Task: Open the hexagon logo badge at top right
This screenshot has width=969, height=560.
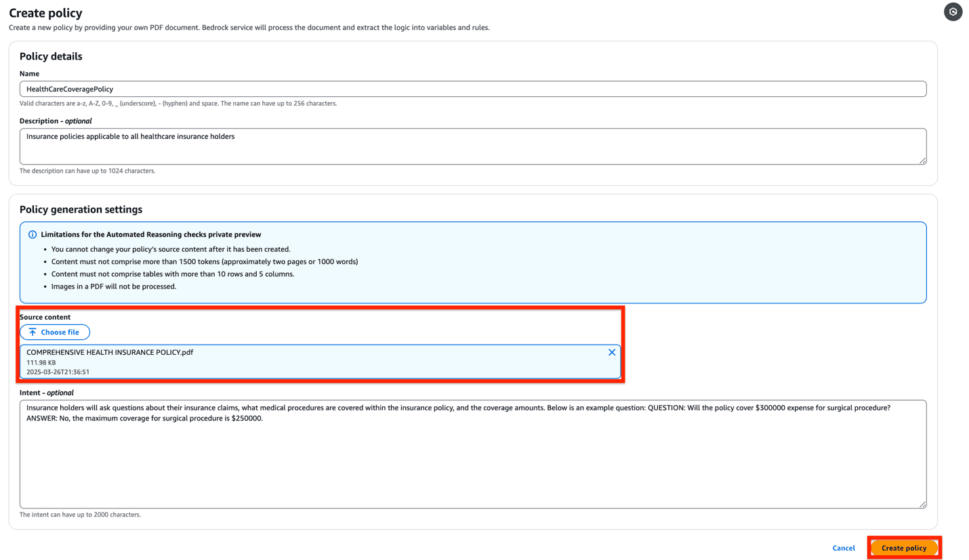Action: [x=953, y=12]
